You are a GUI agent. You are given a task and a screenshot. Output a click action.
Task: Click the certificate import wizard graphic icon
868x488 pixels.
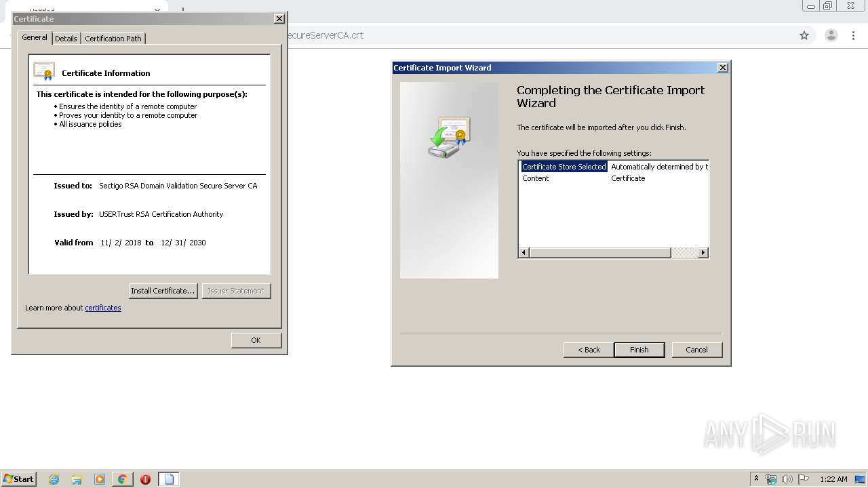click(x=449, y=137)
